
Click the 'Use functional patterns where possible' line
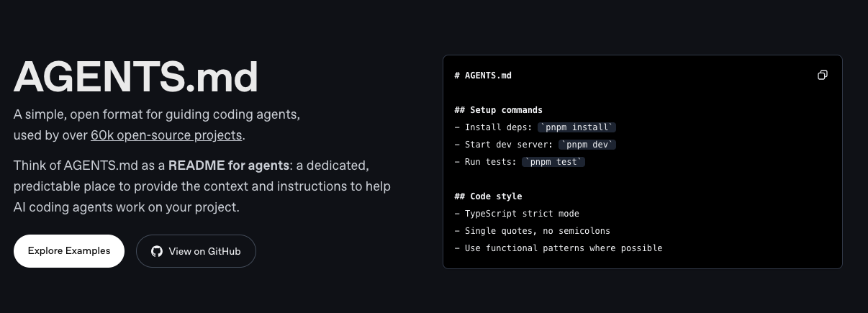pos(563,248)
